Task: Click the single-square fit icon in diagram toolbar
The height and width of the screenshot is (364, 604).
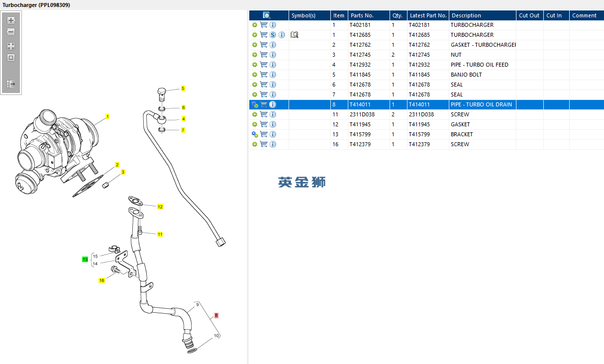Action: (11, 58)
